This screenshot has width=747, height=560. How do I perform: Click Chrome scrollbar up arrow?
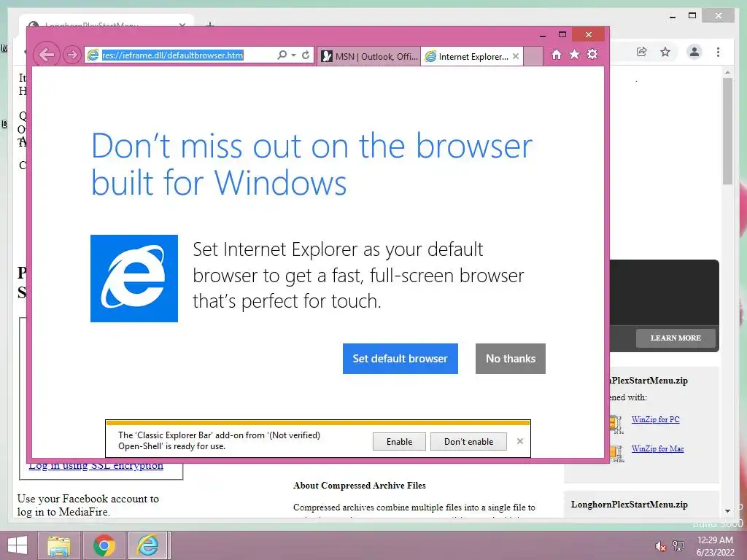point(727,72)
